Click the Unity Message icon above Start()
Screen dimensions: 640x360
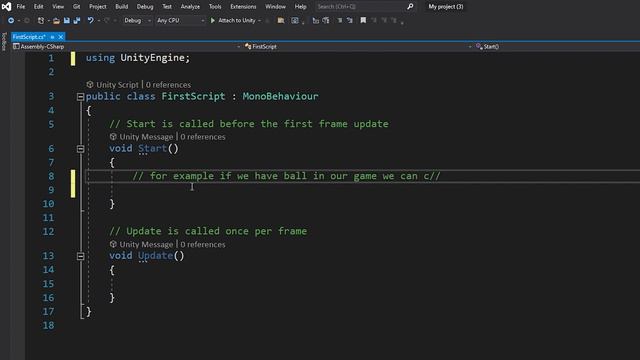(x=113, y=137)
